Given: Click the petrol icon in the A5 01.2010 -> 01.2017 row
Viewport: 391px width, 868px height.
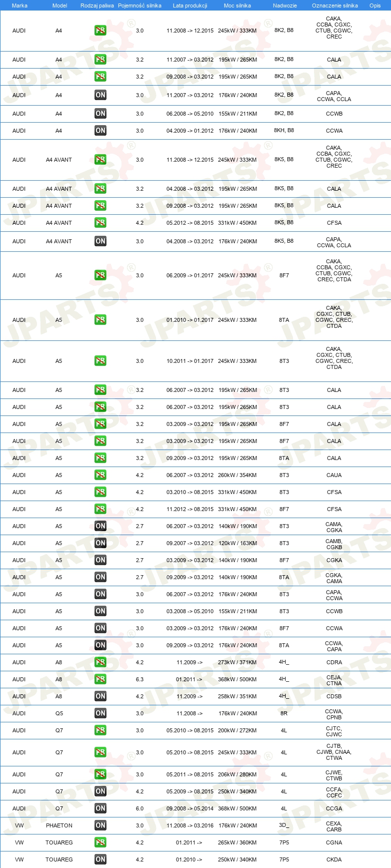Looking at the screenshot, I should (100, 320).
